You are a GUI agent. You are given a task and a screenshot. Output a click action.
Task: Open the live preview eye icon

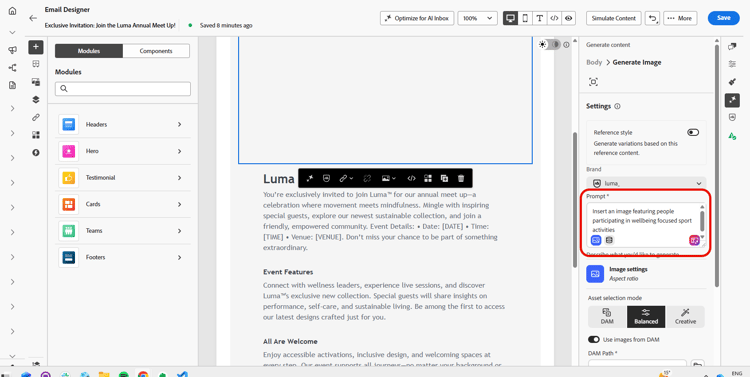coord(568,18)
